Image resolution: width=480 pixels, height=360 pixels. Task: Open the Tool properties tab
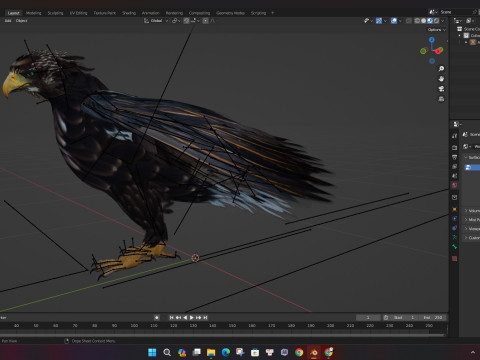(x=454, y=136)
